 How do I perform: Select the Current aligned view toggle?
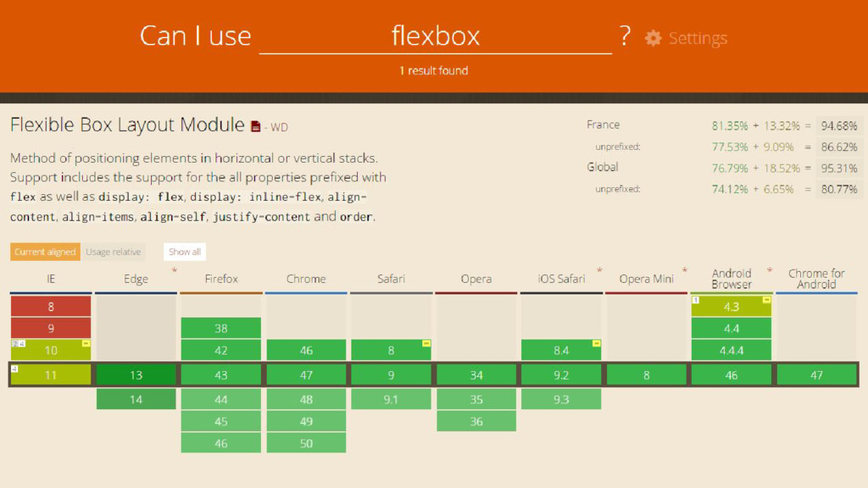45,252
